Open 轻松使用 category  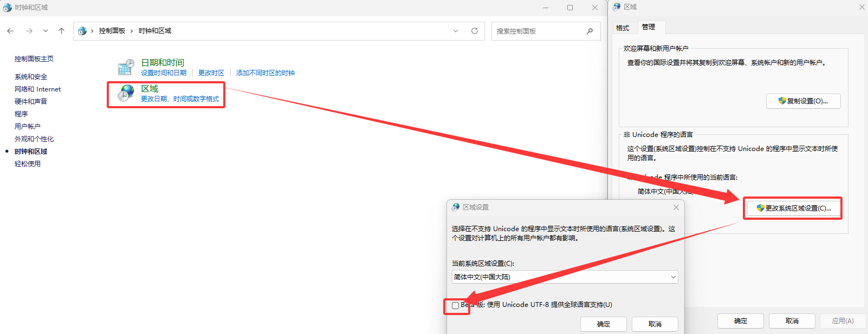click(x=28, y=164)
